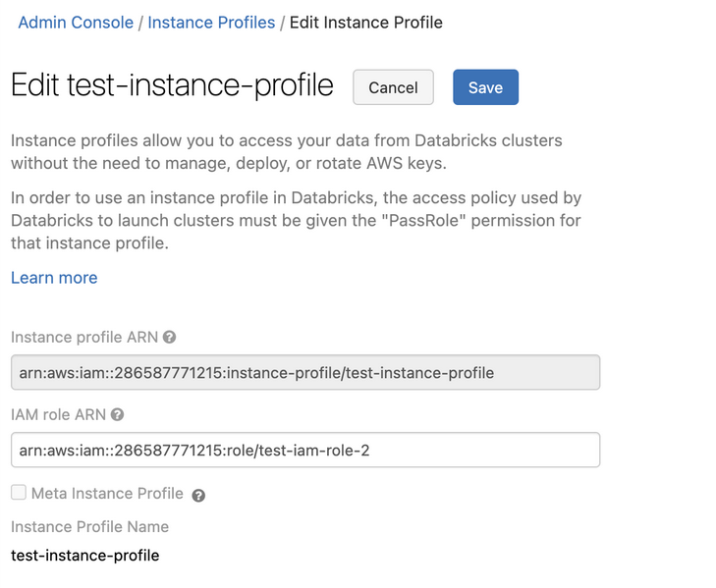Click the Meta Instance Profile label text

click(x=107, y=494)
